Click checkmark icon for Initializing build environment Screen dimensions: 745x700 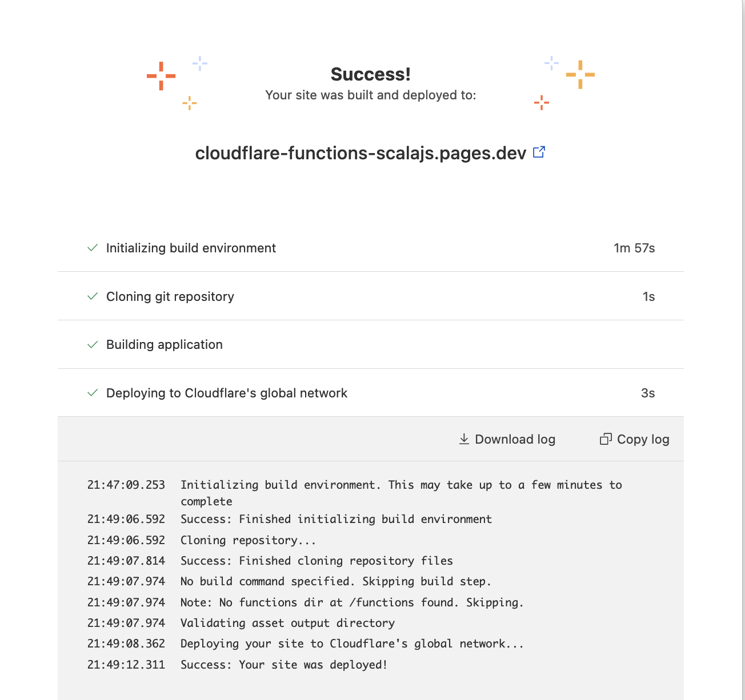(x=93, y=248)
